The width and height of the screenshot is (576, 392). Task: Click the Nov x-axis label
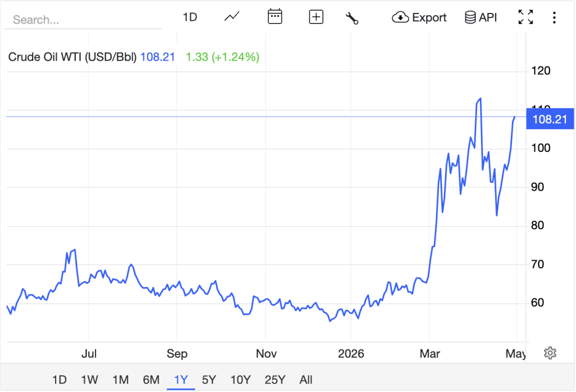coord(266,353)
